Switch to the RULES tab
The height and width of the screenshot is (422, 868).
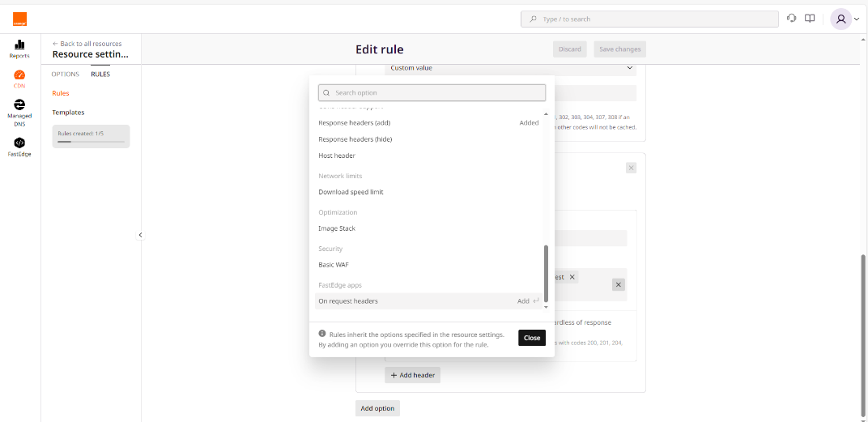(x=100, y=74)
